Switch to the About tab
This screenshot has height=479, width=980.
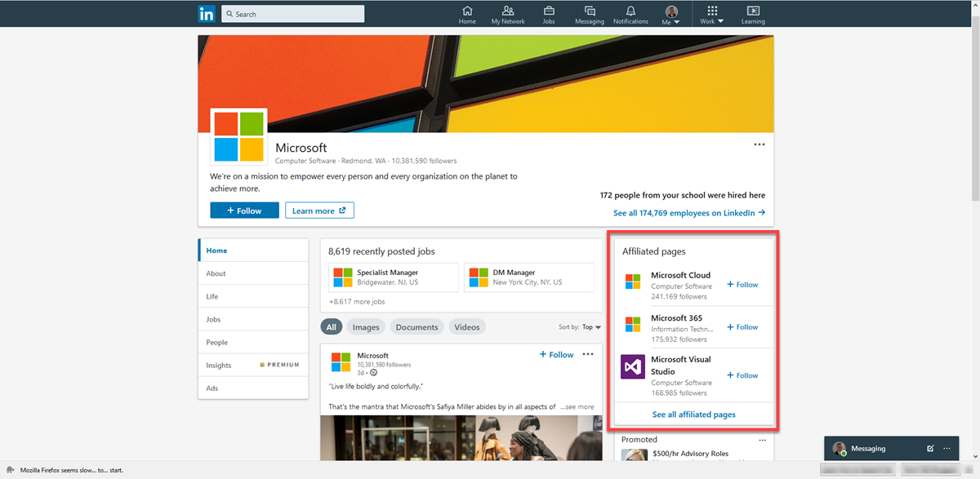pyautogui.click(x=215, y=273)
